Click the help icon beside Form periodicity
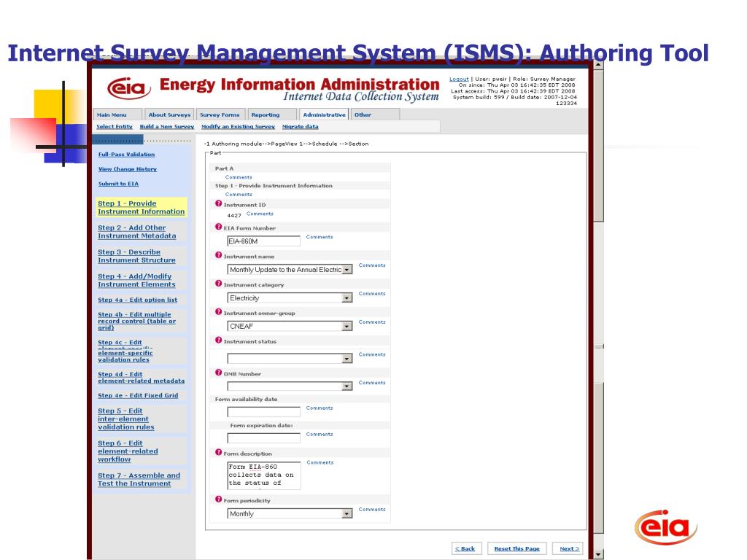This screenshot has height=560, width=747. coord(219,499)
